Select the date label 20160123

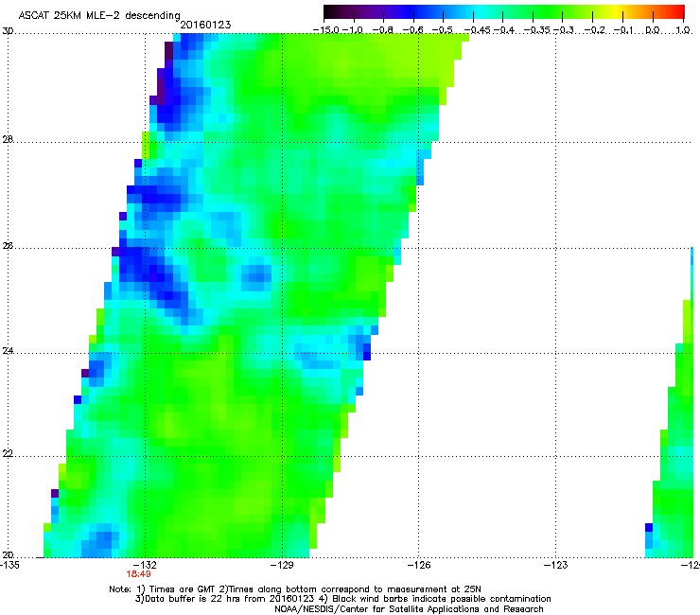coord(205,25)
